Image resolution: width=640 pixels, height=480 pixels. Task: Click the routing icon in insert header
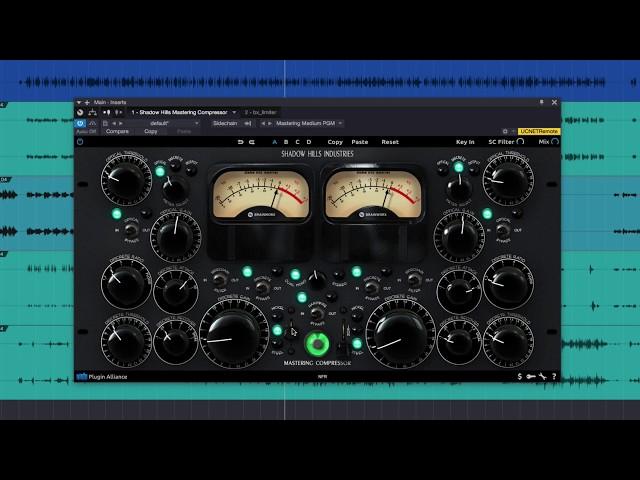point(92,112)
